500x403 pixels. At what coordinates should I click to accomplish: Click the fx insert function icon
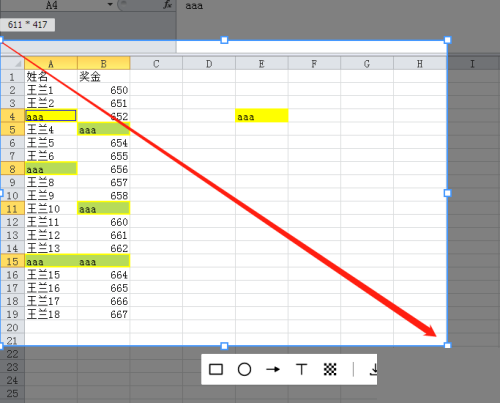[x=168, y=5]
